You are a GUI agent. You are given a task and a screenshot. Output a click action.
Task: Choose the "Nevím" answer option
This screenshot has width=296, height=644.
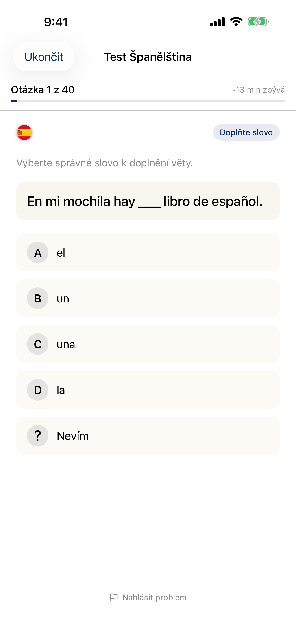[148, 436]
